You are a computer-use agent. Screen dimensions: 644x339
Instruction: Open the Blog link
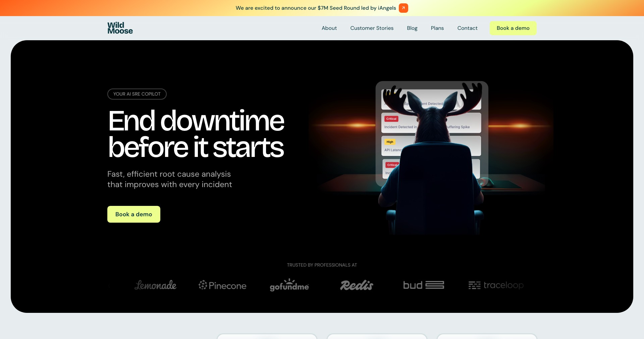pyautogui.click(x=412, y=28)
